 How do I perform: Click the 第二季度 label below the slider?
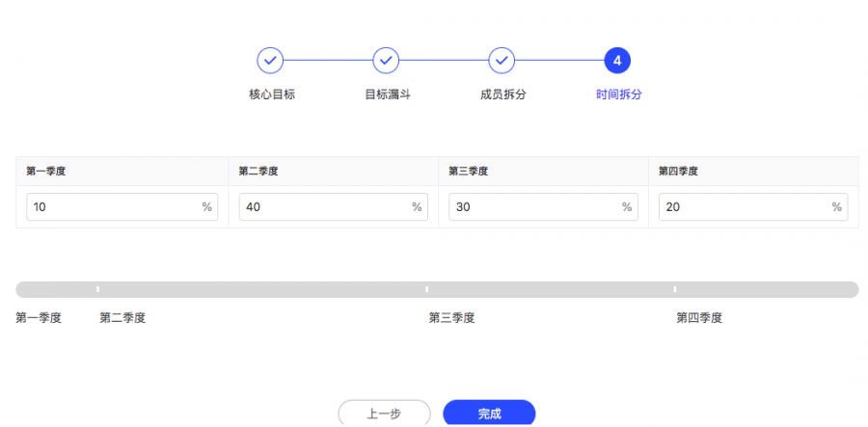(122, 318)
